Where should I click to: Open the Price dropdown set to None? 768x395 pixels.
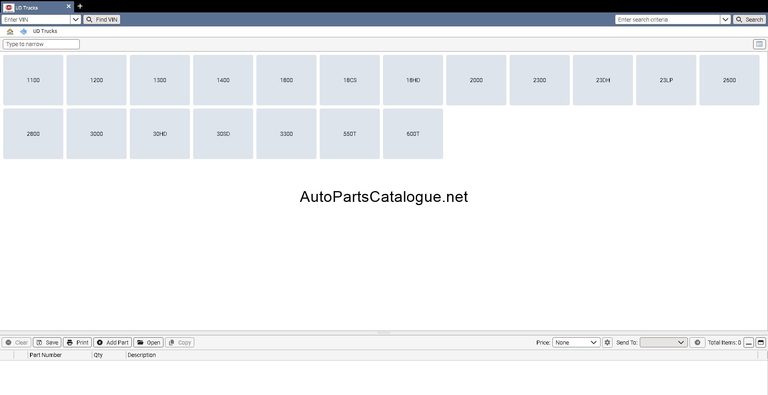(x=576, y=343)
